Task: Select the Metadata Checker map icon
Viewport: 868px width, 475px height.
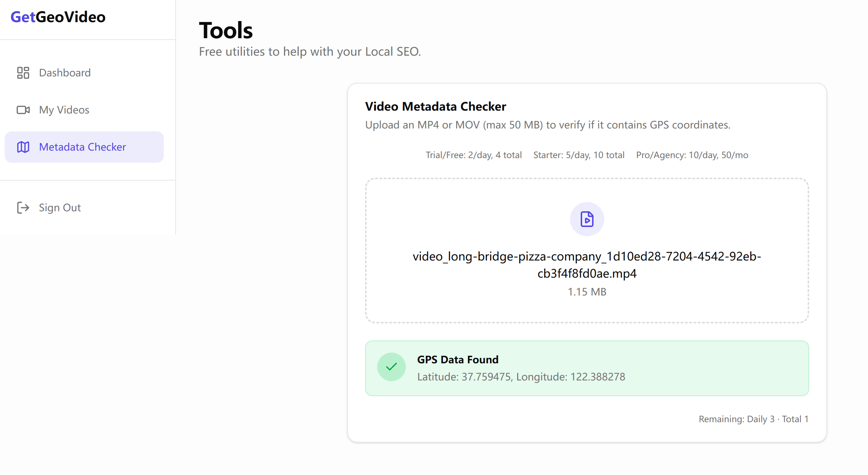Action: pos(23,147)
